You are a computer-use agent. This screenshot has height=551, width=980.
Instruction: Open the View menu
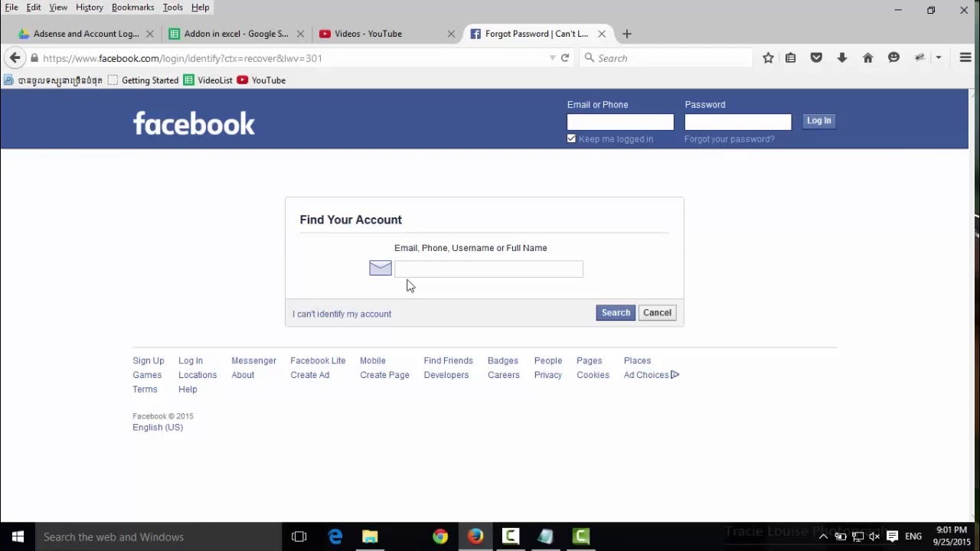(x=58, y=7)
